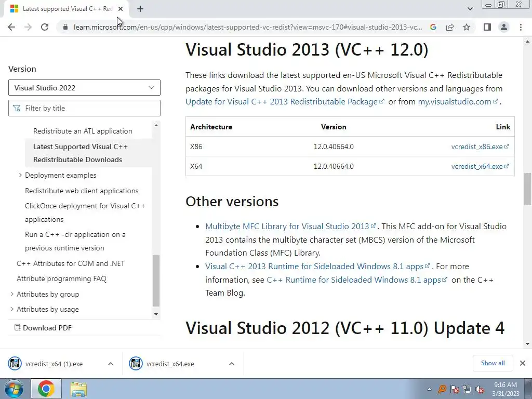Open ClickOnce deployment for Visual C++ applications

pos(85,212)
